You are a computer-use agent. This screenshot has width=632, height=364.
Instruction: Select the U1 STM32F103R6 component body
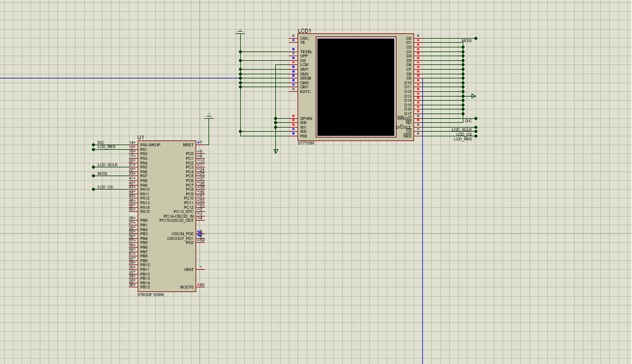(167, 216)
